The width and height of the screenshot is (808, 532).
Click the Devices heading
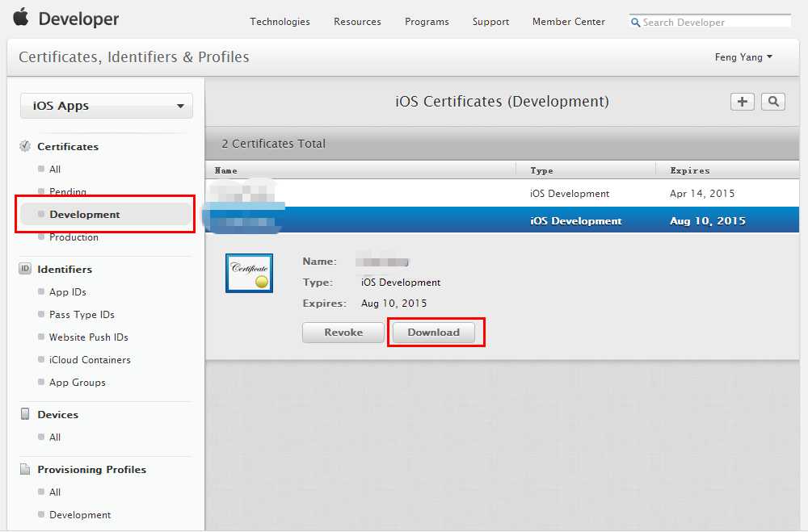[x=57, y=415]
